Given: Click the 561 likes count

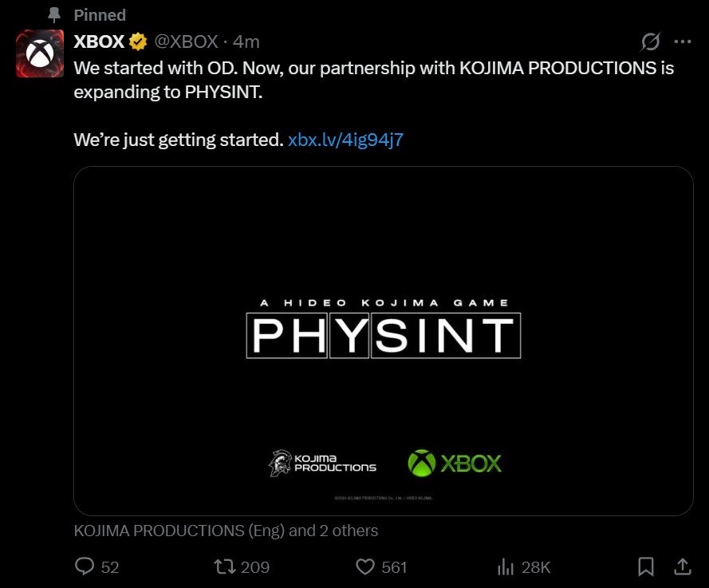Looking at the screenshot, I should coord(394,567).
